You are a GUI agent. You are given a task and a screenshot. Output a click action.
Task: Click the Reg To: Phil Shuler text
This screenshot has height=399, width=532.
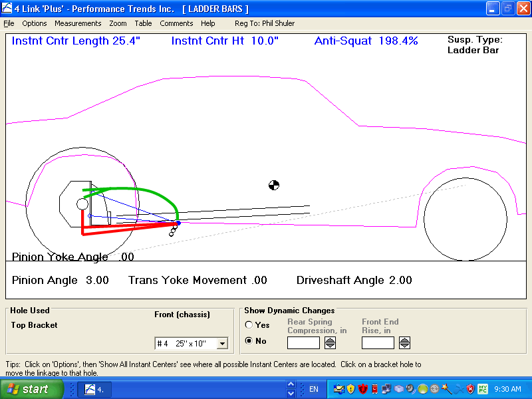pos(265,23)
